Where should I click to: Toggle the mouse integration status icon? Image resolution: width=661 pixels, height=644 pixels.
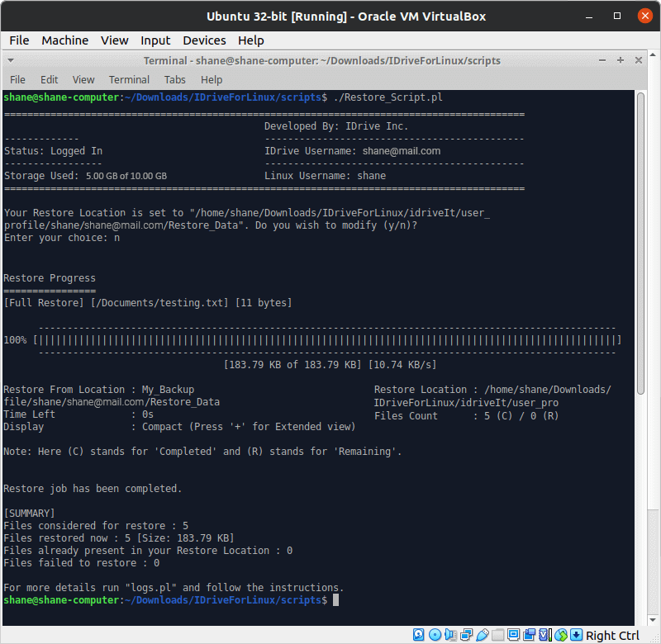click(x=561, y=635)
